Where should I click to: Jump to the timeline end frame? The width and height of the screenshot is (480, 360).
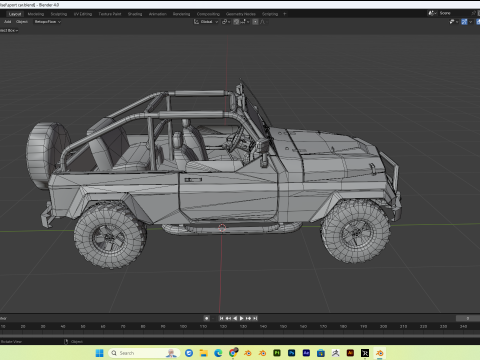pyautogui.click(x=255, y=318)
